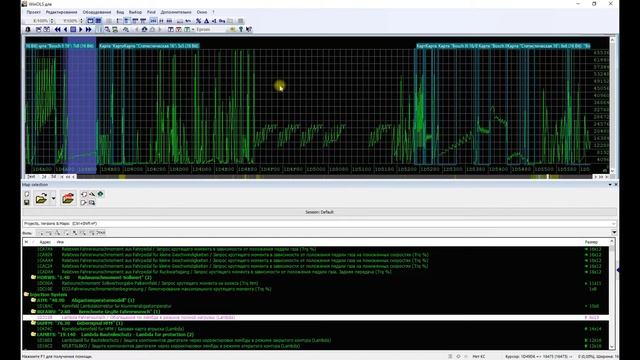The width and height of the screenshot is (640, 360).
Task: Click the wrench tool icon in Map selection toolbar
Action: (92, 194)
